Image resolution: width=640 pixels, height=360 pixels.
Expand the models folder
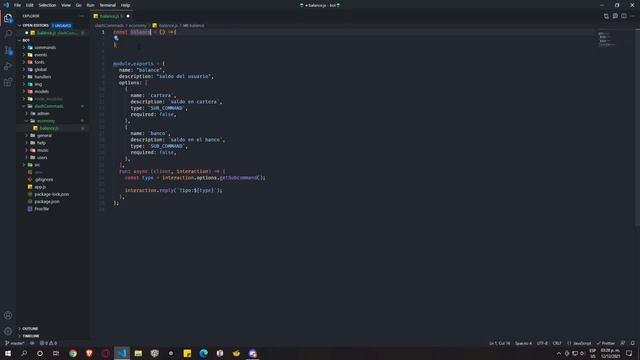point(53,91)
